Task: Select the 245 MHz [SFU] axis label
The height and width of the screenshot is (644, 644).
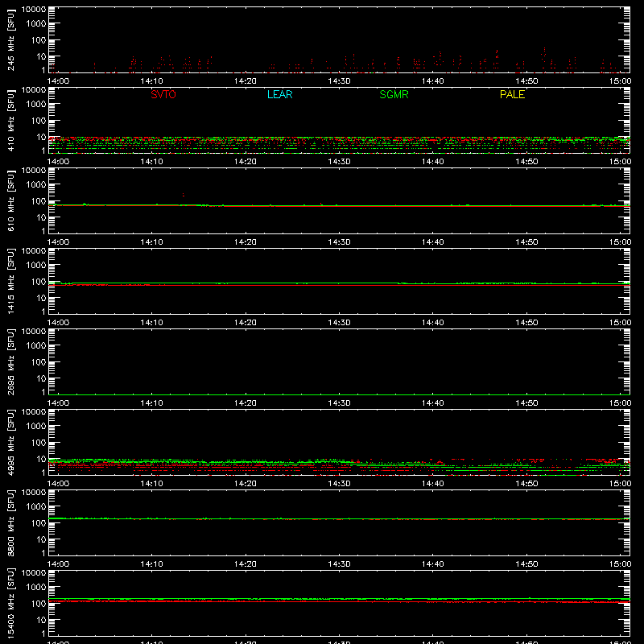Action: [x=10, y=40]
